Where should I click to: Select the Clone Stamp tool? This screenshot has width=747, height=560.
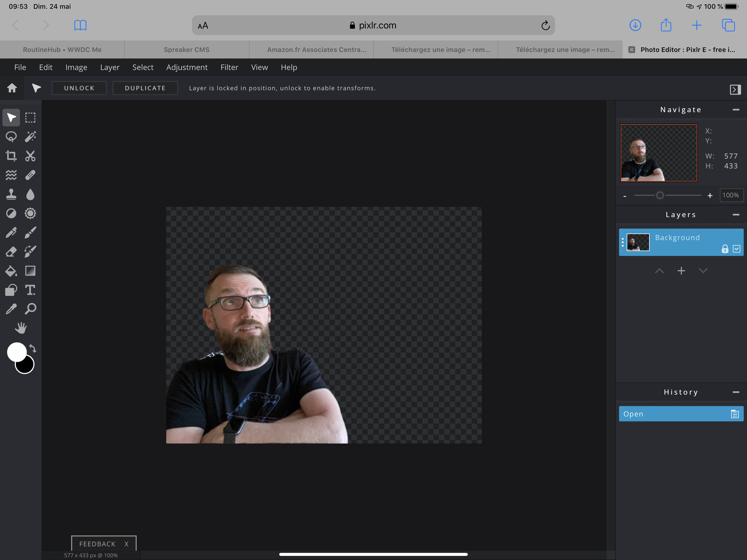coord(11,194)
